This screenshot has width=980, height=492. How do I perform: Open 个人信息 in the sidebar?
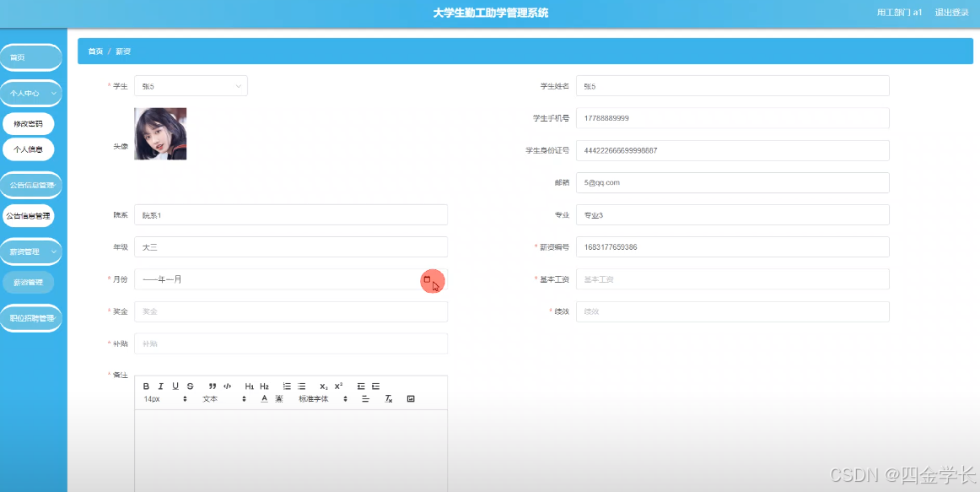(28, 149)
